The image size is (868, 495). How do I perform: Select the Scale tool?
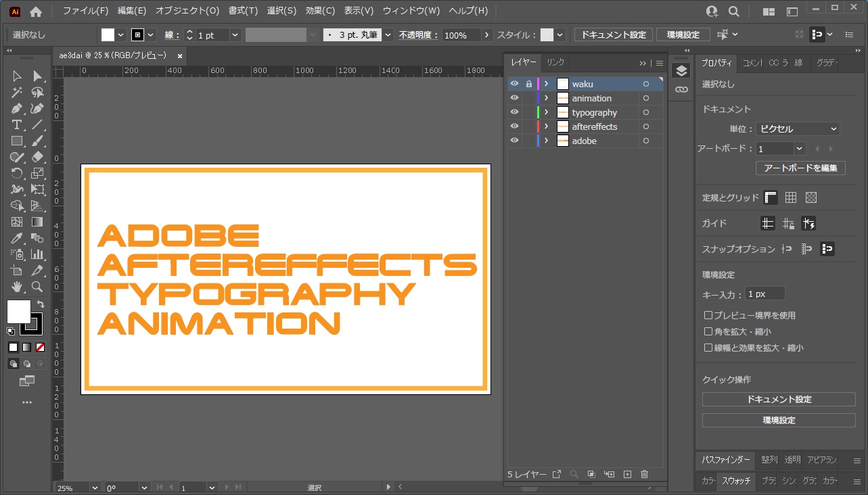pos(38,174)
